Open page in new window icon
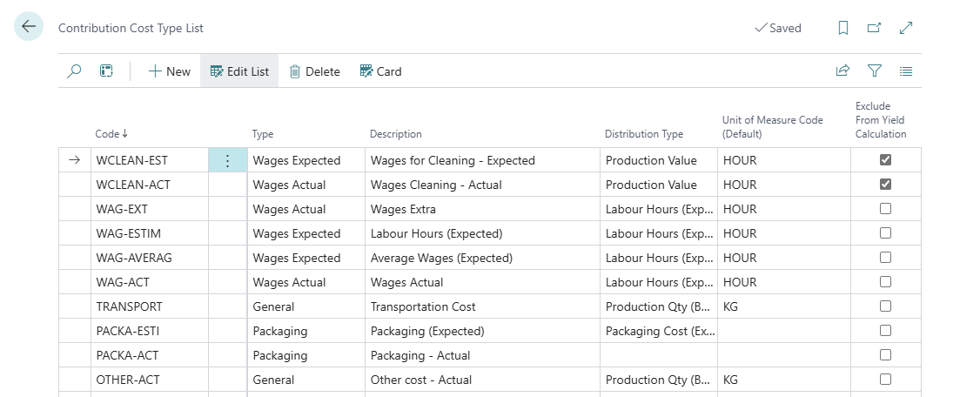980x397 pixels. click(875, 28)
